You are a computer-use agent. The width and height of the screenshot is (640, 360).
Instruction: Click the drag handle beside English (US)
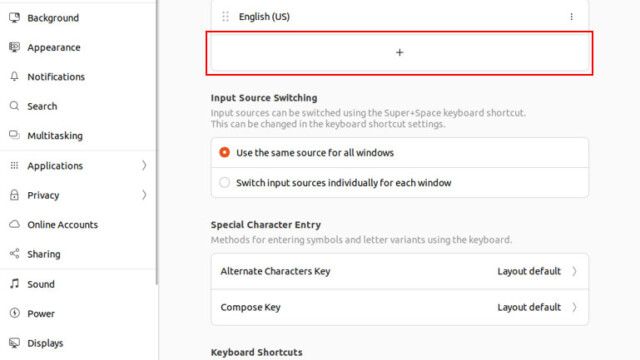225,16
